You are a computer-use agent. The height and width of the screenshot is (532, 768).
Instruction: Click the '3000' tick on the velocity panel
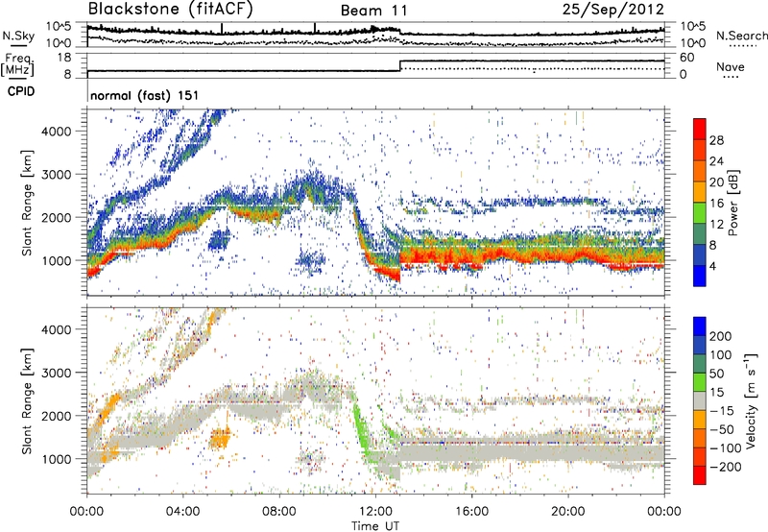pos(57,373)
